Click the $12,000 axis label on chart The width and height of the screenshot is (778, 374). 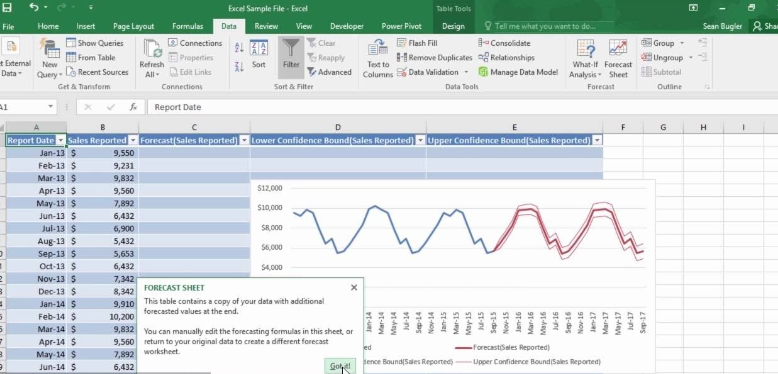tap(269, 188)
